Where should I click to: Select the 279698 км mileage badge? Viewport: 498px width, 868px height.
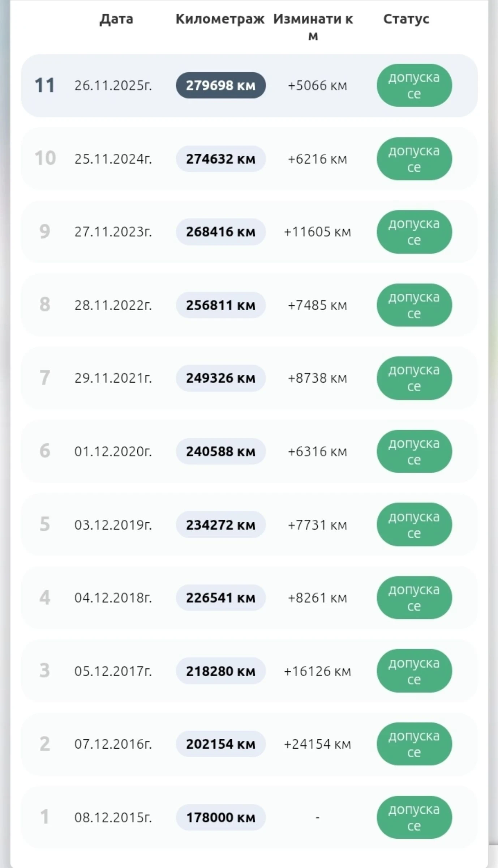click(220, 85)
